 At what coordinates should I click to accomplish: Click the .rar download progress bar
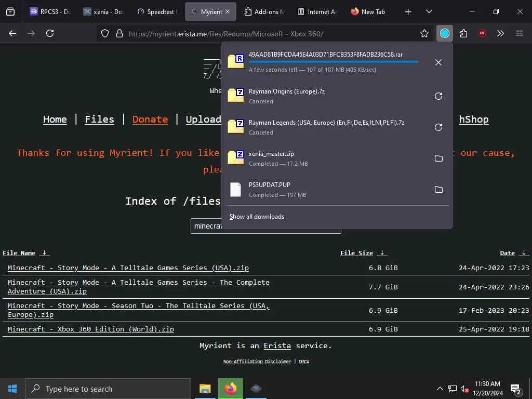point(334,62)
